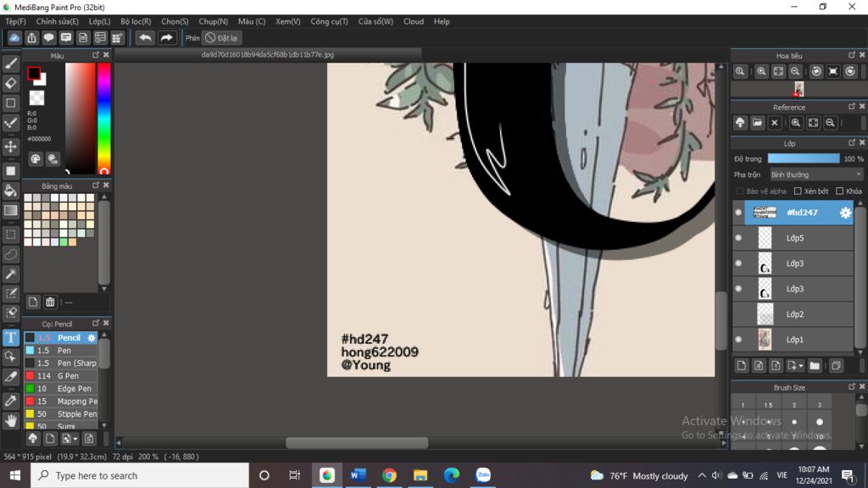868x488 pixels.
Task: Open the Cloud menu
Action: (414, 21)
